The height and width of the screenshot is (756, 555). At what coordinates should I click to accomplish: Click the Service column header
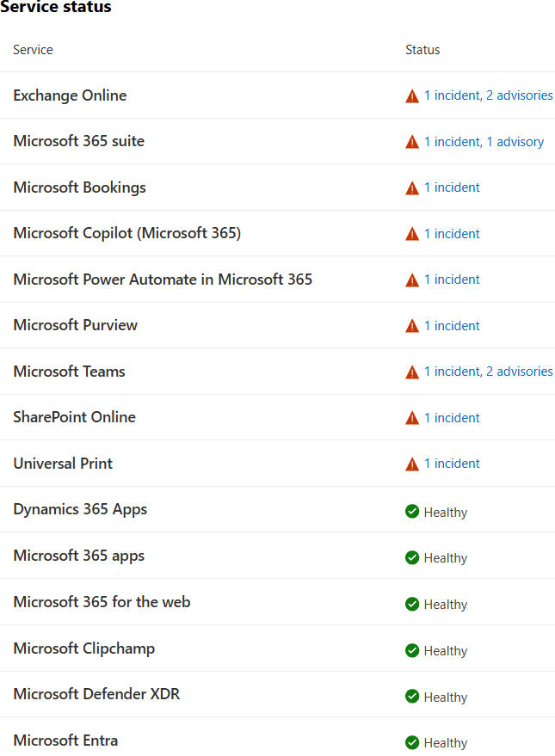point(33,50)
